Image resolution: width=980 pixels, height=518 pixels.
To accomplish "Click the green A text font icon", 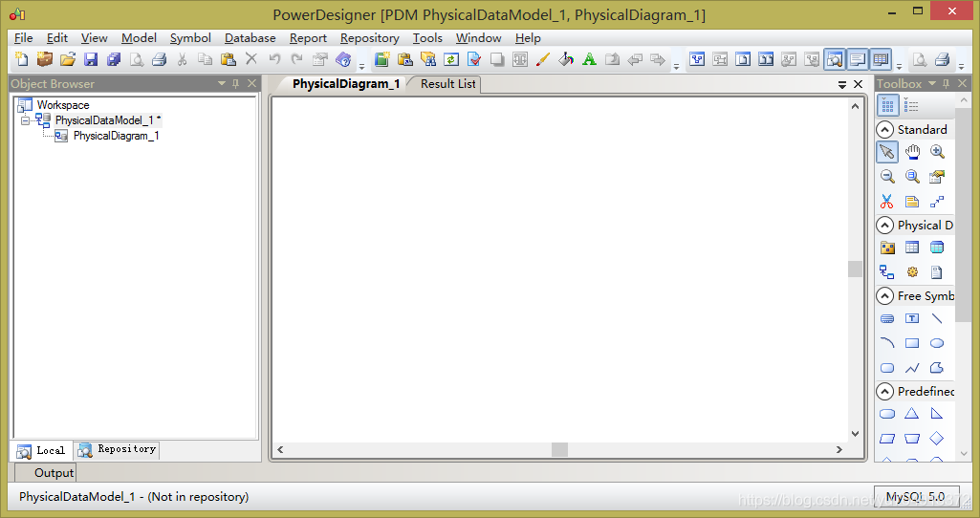I will click(589, 59).
